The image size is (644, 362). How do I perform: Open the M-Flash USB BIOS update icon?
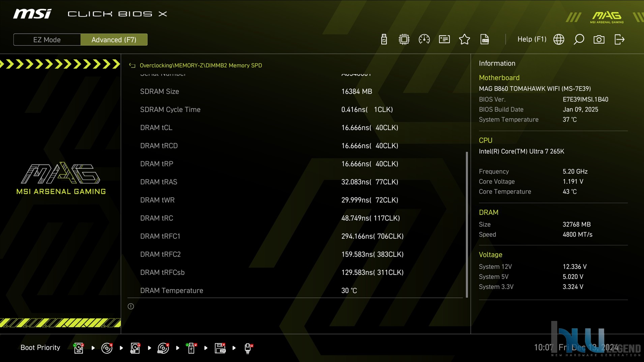click(384, 39)
